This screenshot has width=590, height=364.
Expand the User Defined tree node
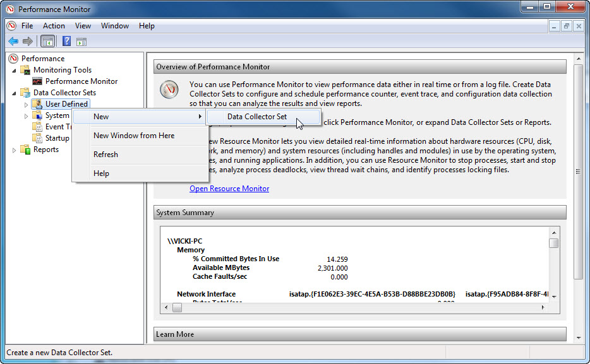[x=26, y=105]
